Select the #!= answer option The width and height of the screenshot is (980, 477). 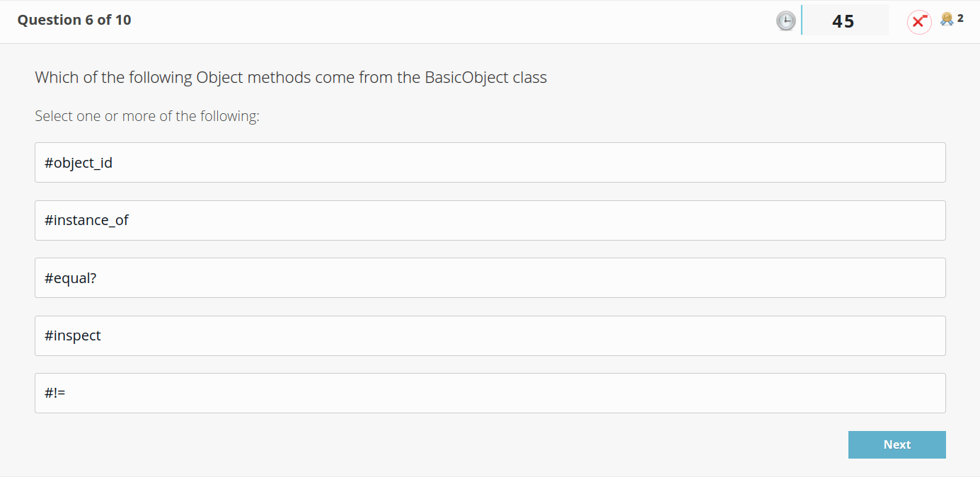pyautogui.click(x=490, y=393)
